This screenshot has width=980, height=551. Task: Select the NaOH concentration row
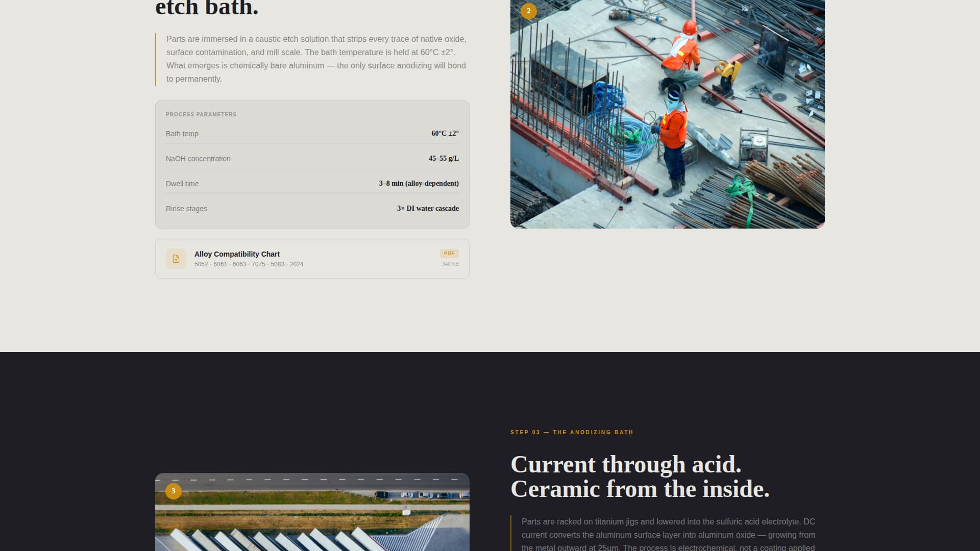tap(312, 159)
